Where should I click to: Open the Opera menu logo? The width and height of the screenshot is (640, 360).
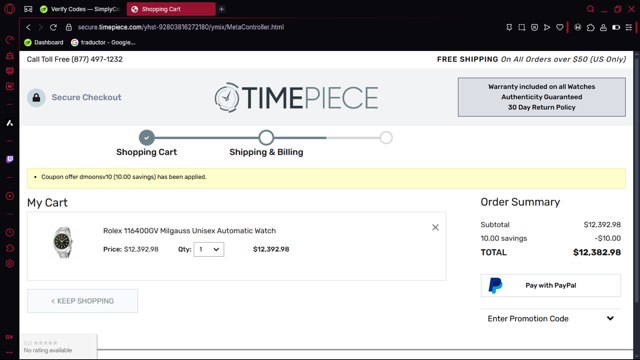pyautogui.click(x=9, y=9)
